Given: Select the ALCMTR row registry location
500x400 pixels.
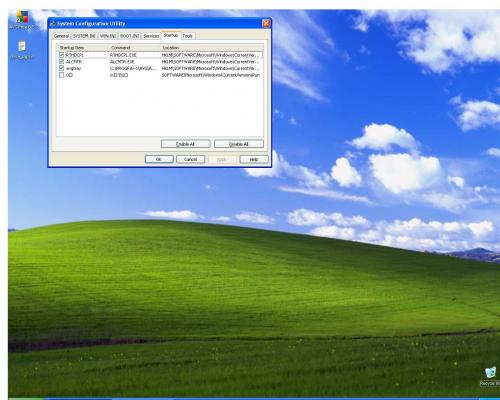Looking at the screenshot, I should pyautogui.click(x=210, y=62).
